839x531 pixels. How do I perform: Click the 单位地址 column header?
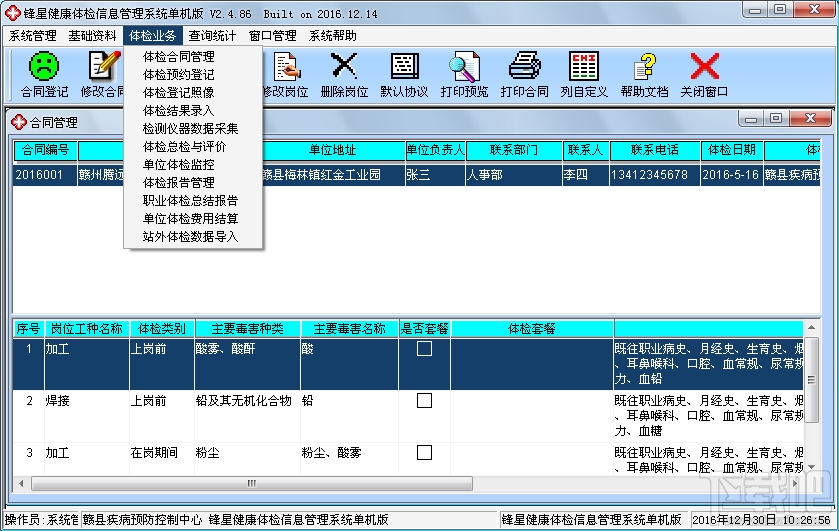pyautogui.click(x=333, y=150)
